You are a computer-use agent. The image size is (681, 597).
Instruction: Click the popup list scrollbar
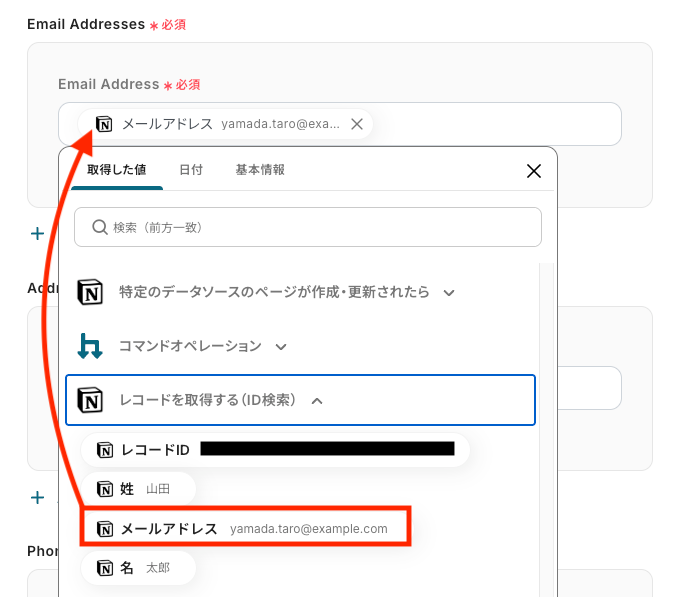[547, 430]
